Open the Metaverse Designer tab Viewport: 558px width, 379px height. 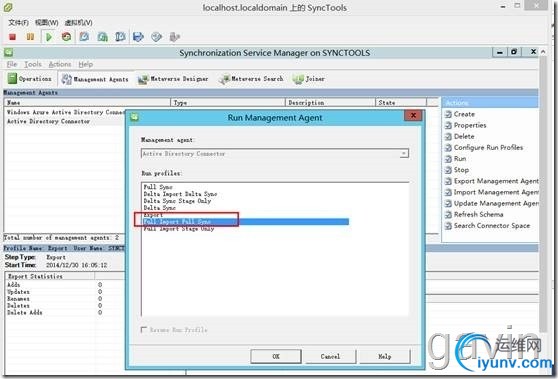[174, 79]
